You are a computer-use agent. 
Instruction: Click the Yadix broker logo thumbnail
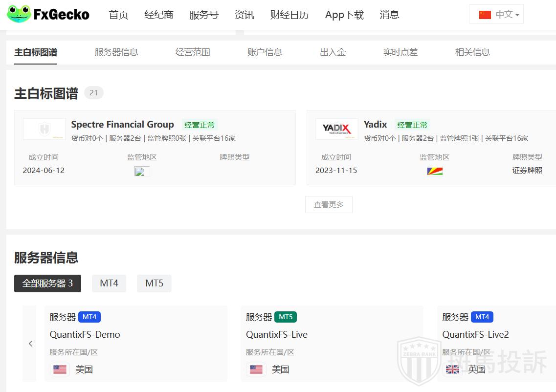point(336,129)
